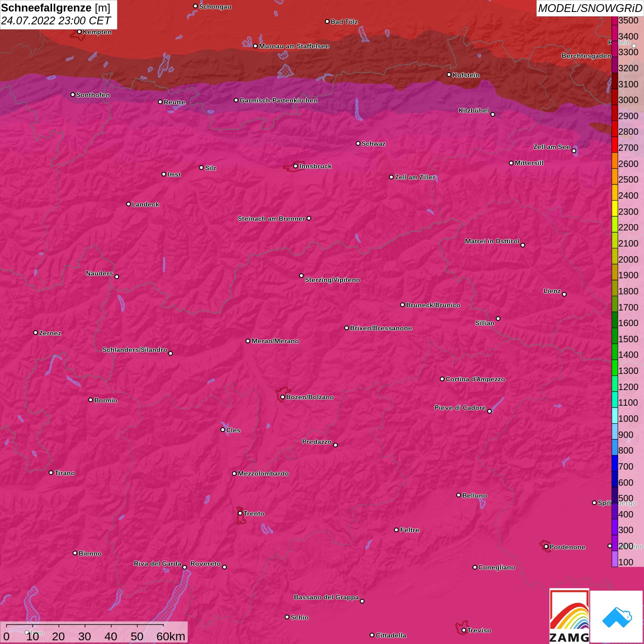Select the Cortina d'Ampezzo marker dot
The image size is (644, 644).
pyautogui.click(x=442, y=379)
